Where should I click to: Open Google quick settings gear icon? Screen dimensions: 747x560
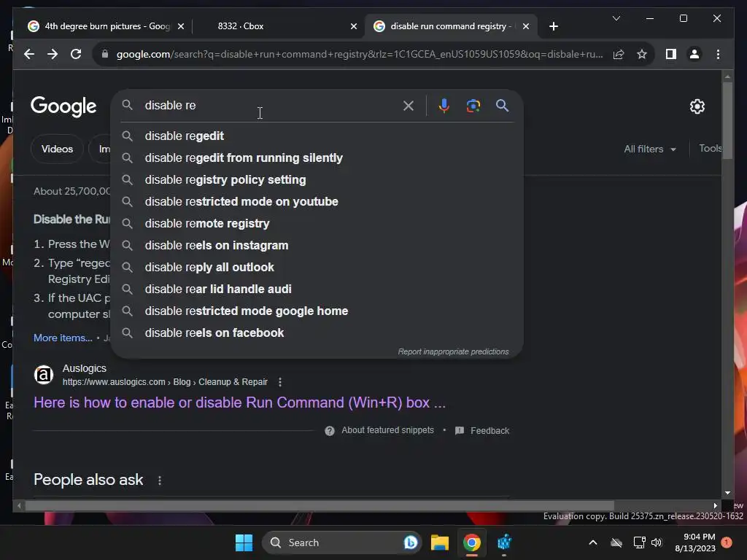tap(697, 106)
